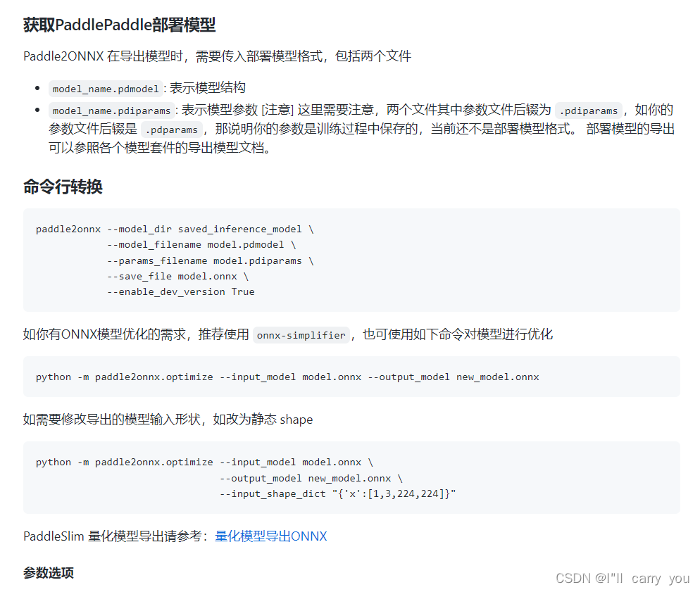Click the model_name.pdiparams code tag
Screen dimensions: 700x592
(111, 110)
